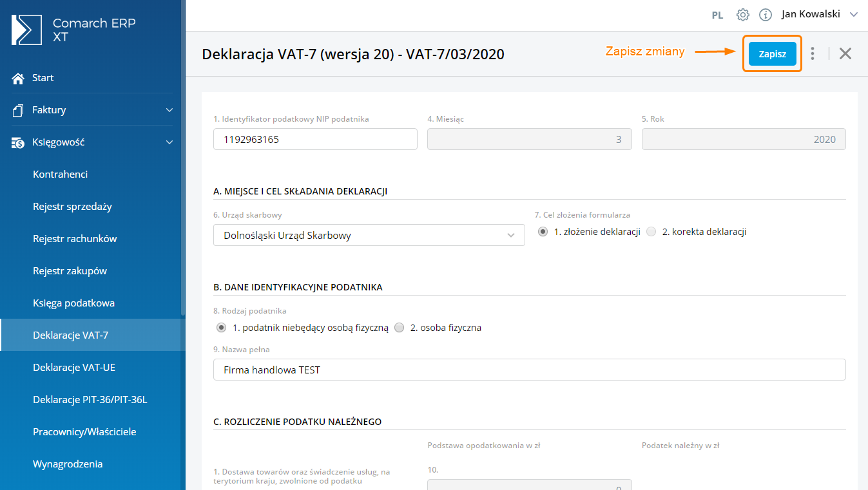Click the Zapisz button
Screen dimensions: 868x490
tap(772, 54)
